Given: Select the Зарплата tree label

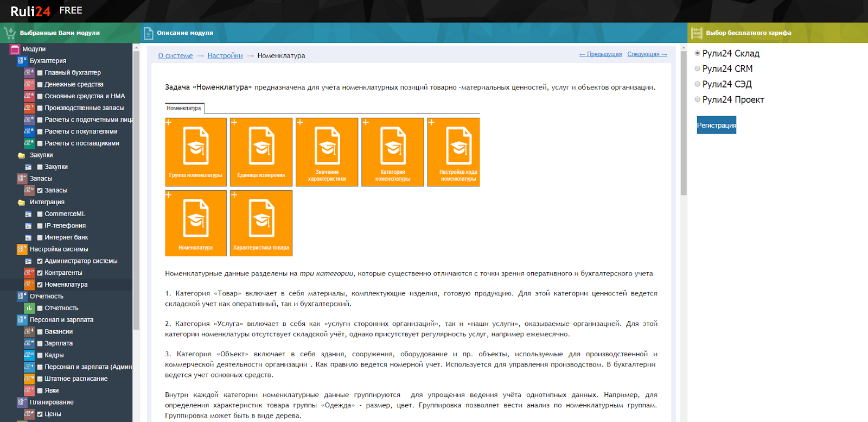Looking at the screenshot, I should point(59,343).
